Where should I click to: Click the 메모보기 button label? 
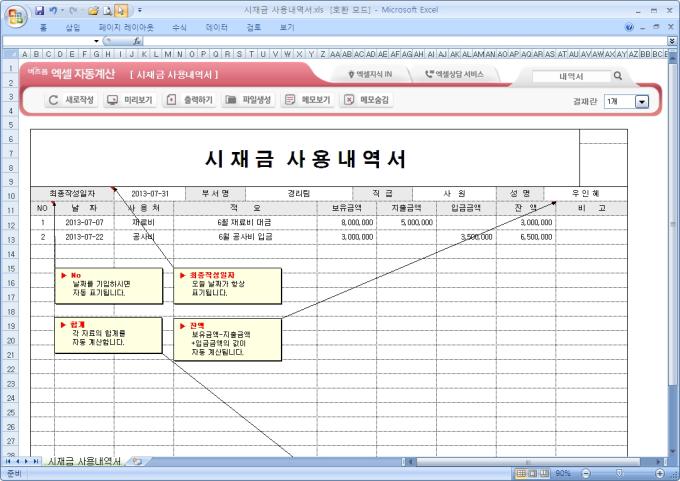point(316,100)
